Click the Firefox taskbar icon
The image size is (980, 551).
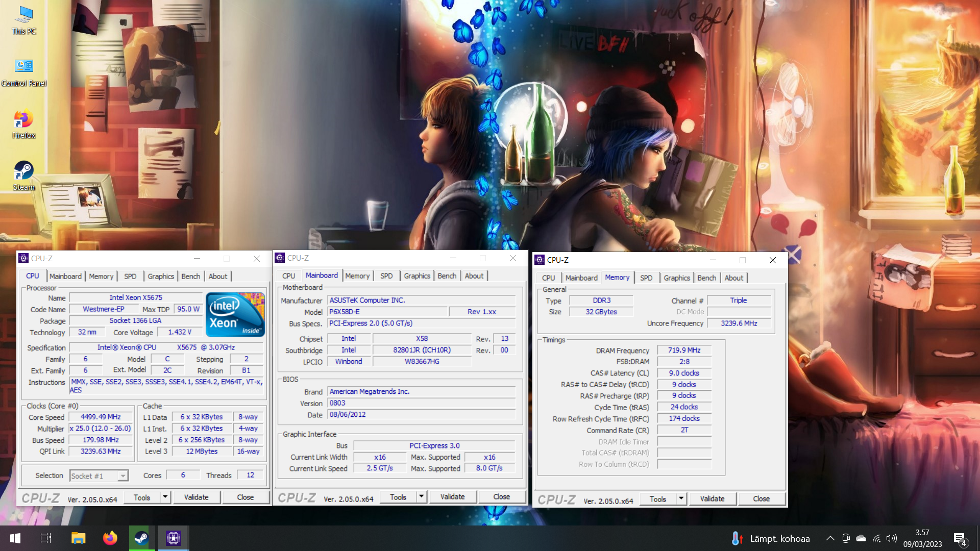point(110,538)
